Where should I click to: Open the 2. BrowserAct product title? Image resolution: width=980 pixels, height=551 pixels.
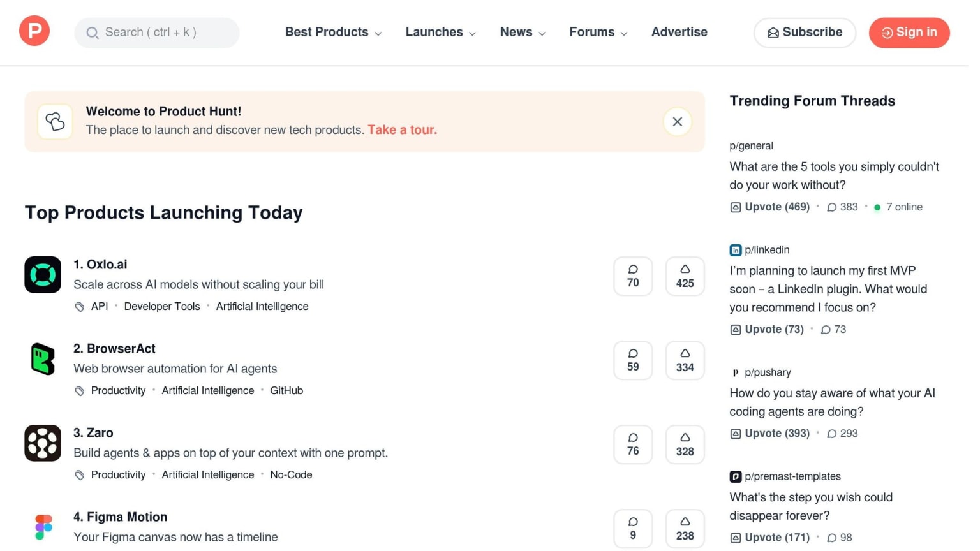115,348
